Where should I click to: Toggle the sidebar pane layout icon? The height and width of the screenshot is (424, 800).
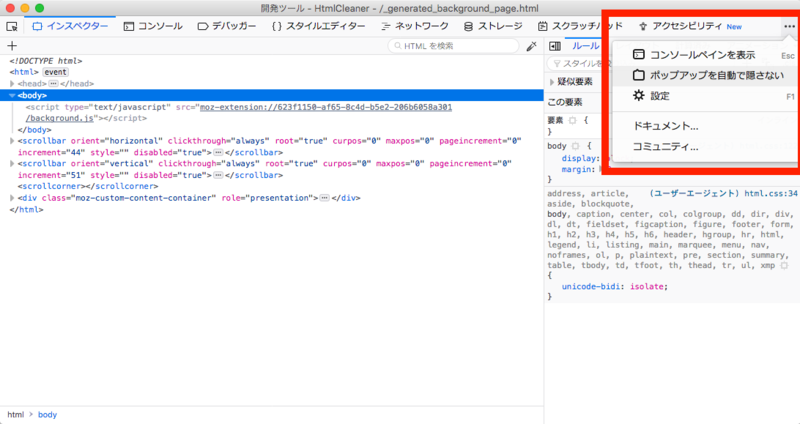point(555,46)
